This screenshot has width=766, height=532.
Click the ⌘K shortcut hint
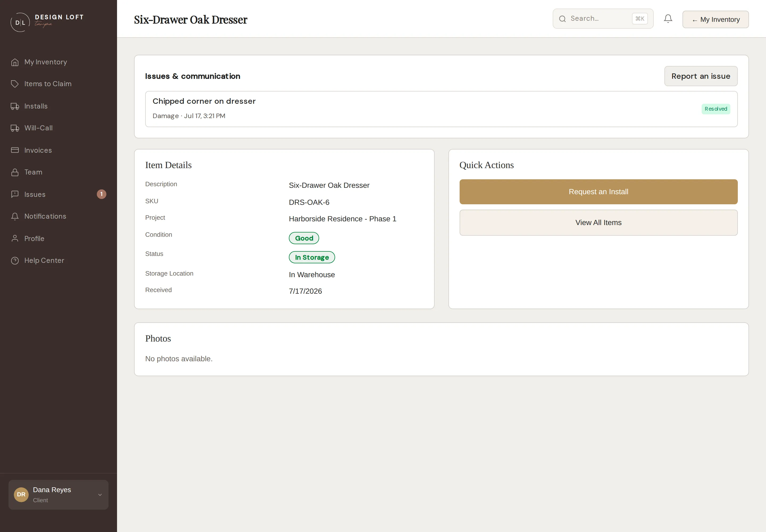[x=640, y=19]
